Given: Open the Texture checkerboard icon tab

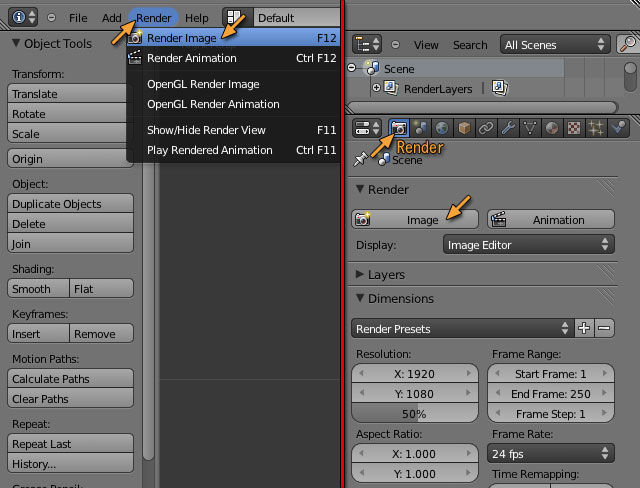Looking at the screenshot, I should (574, 128).
